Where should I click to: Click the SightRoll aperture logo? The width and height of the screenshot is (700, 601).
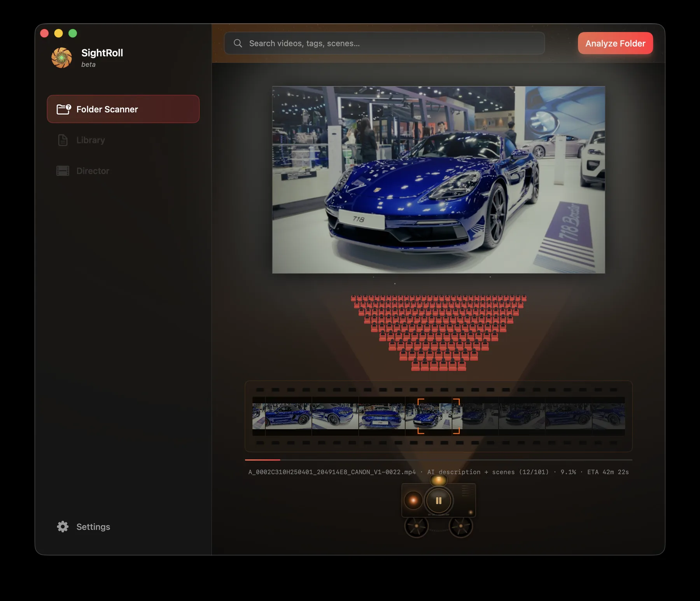62,58
